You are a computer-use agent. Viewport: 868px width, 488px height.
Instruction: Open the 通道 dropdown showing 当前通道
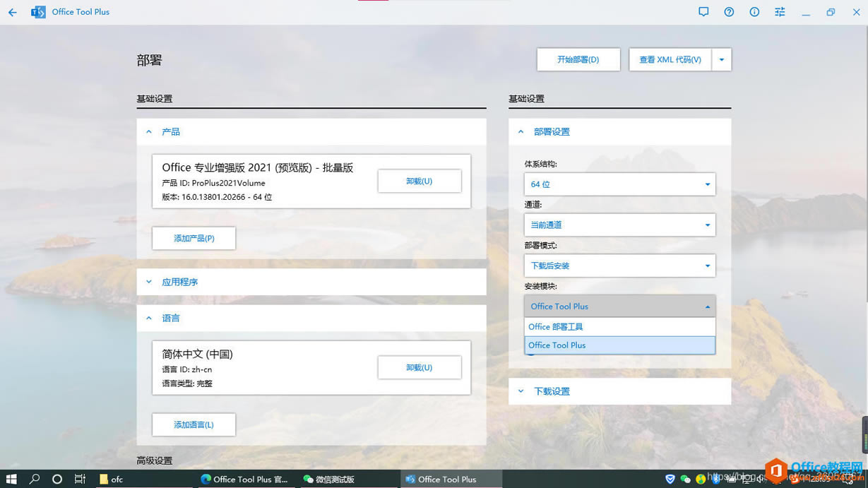coord(620,225)
